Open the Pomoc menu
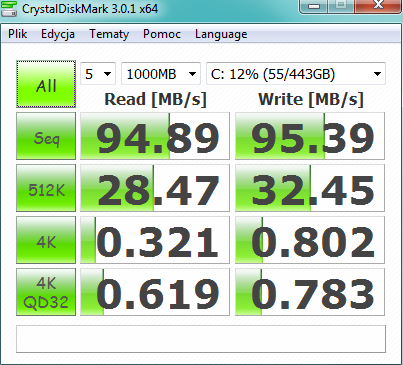This screenshot has width=403, height=365. tap(162, 34)
